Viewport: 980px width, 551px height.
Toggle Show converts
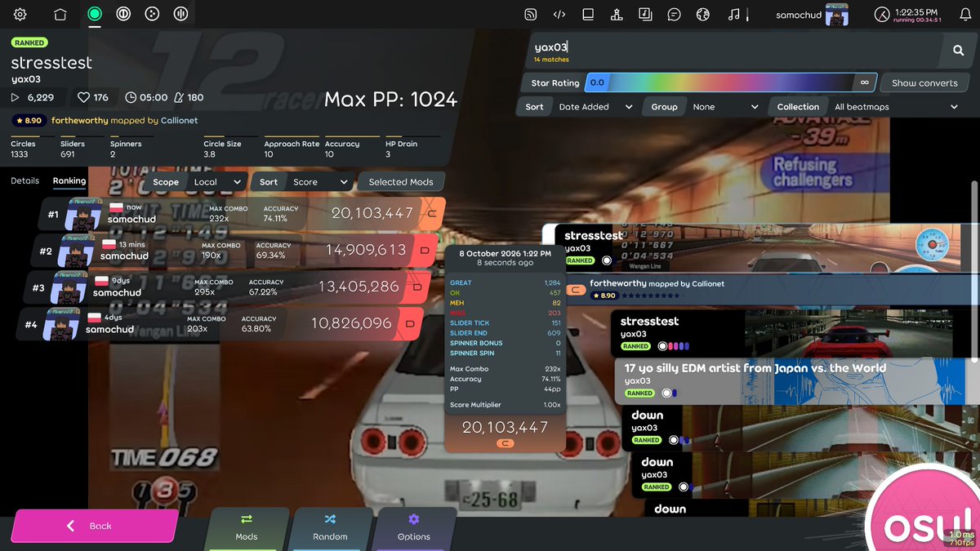pos(924,82)
